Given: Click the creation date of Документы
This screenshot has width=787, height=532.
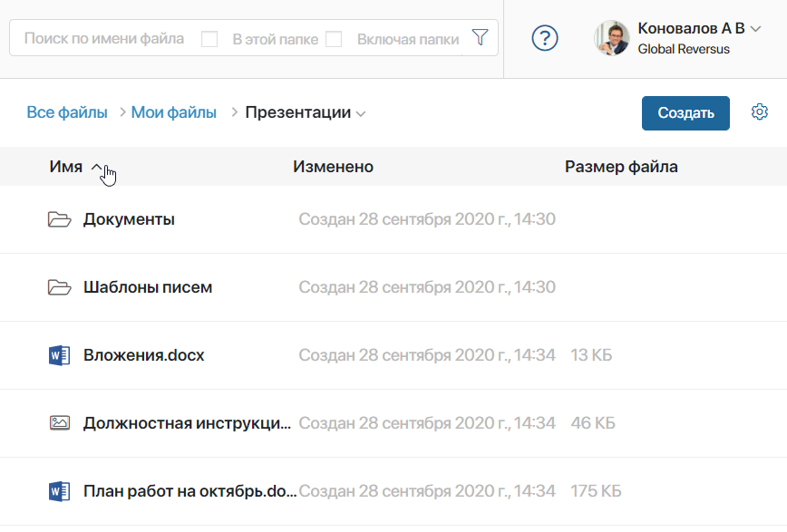Looking at the screenshot, I should click(x=427, y=219).
